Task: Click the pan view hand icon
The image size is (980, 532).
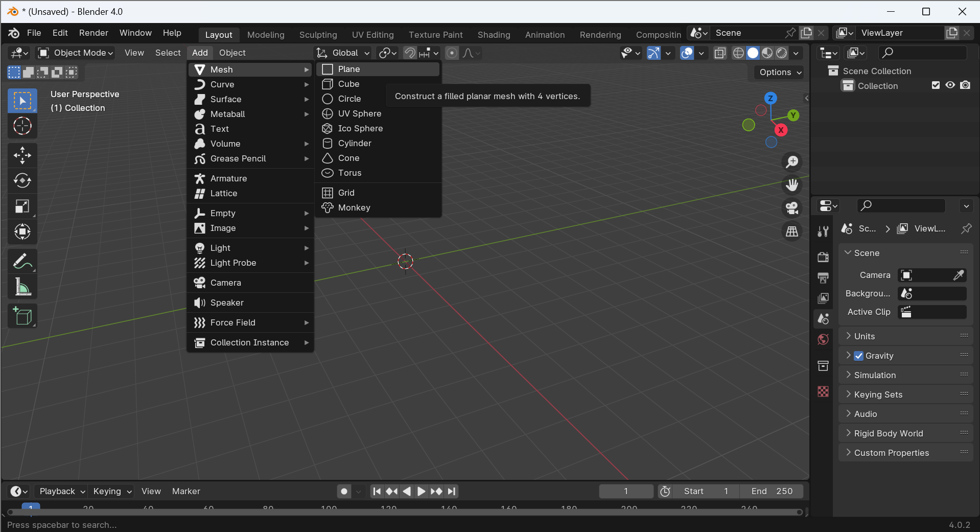Action: [792, 185]
